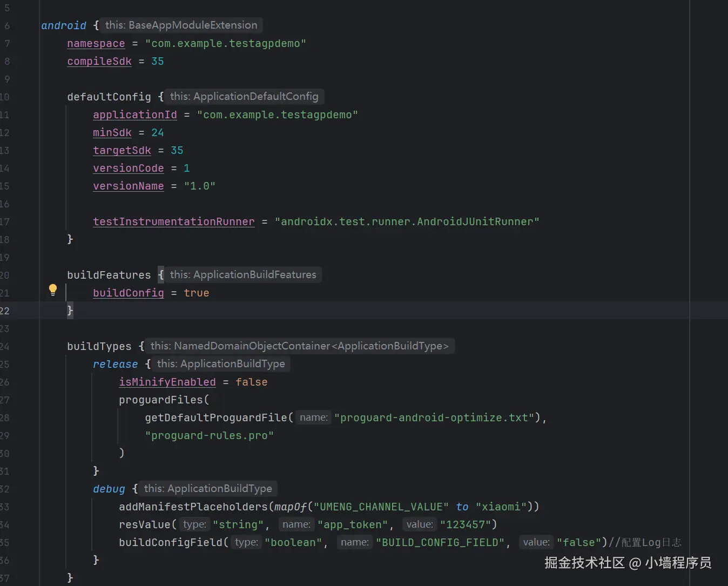This screenshot has height=586, width=728.
Task: Click the applicationId string value
Action: pos(278,114)
